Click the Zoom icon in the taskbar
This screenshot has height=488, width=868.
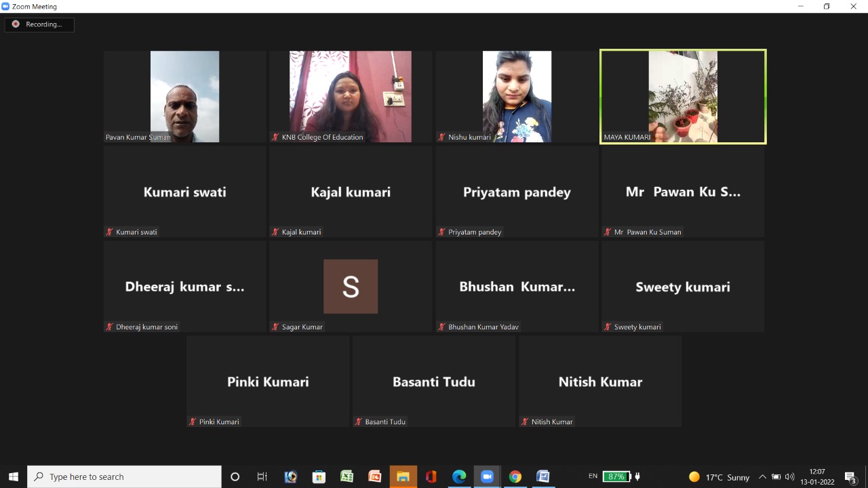point(487,476)
